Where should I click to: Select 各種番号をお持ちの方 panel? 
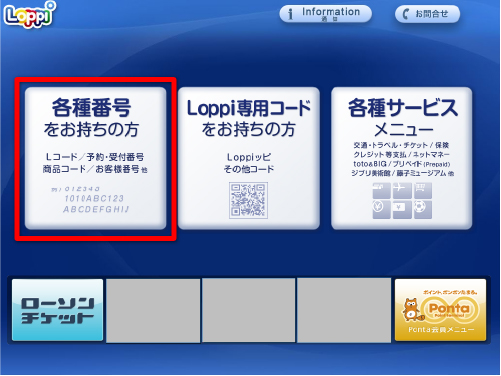tap(96, 158)
